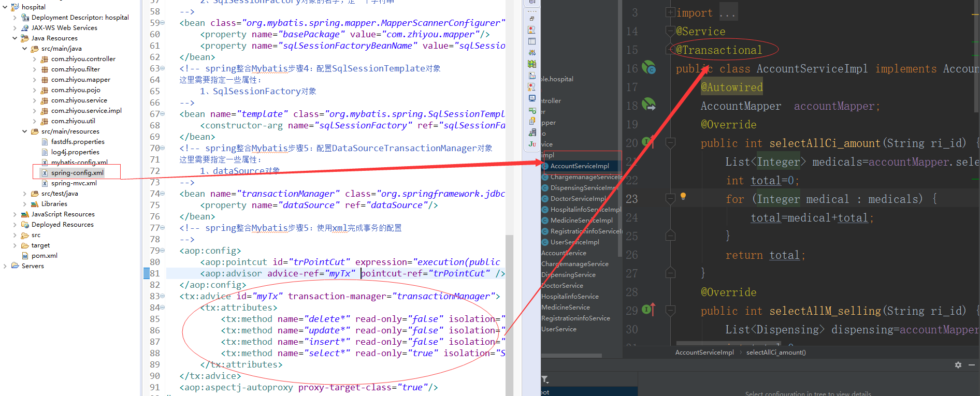Viewport: 980px width, 396px height.
Task: Click the Libraries icon in Project Explorer
Action: (x=35, y=204)
